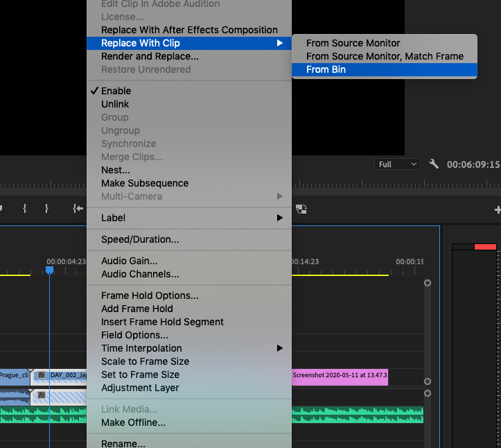The height and width of the screenshot is (448, 501).
Task: Select From Bin in the submenu
Action: (x=326, y=69)
